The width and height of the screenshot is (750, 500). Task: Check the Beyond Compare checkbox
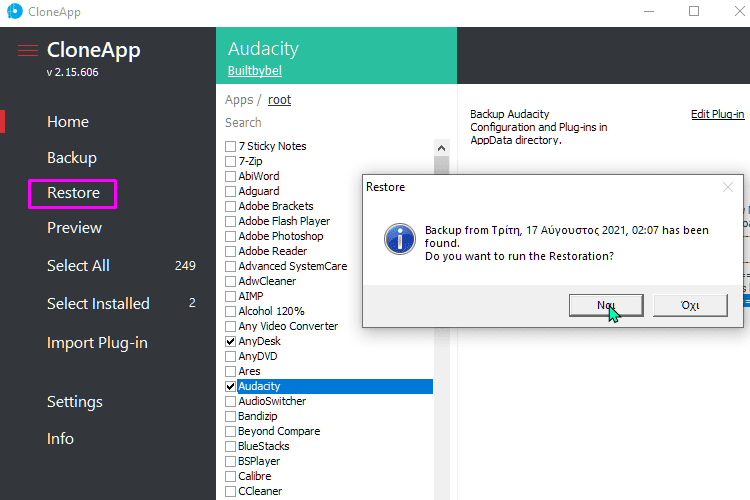(231, 431)
